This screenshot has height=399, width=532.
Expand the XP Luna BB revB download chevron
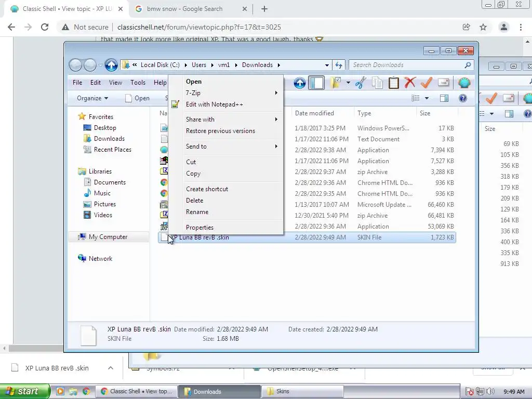111,368
